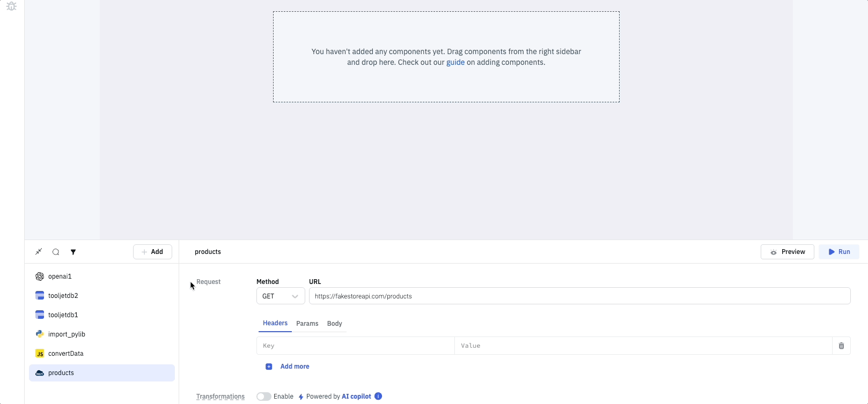Delete the header row with trash icon

841,346
